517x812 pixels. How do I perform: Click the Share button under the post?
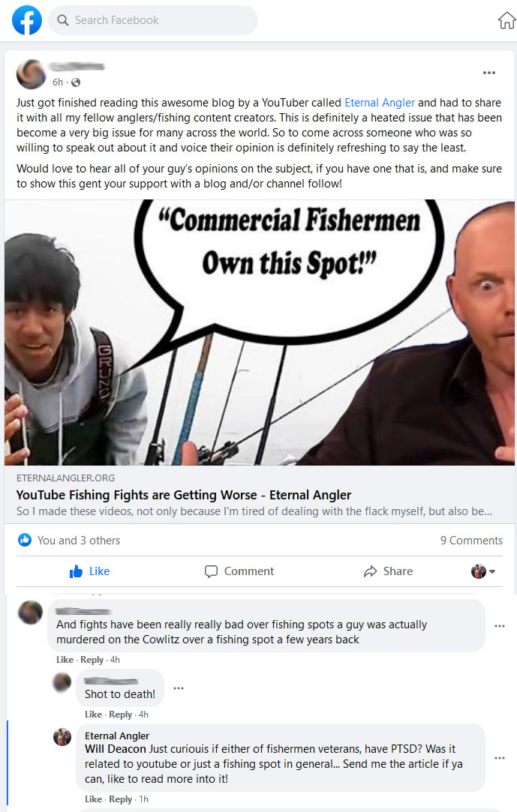[x=388, y=571]
